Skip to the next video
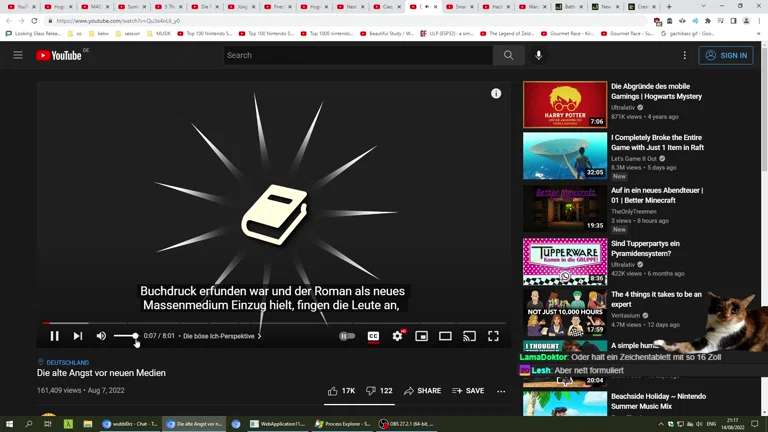 [x=78, y=337]
